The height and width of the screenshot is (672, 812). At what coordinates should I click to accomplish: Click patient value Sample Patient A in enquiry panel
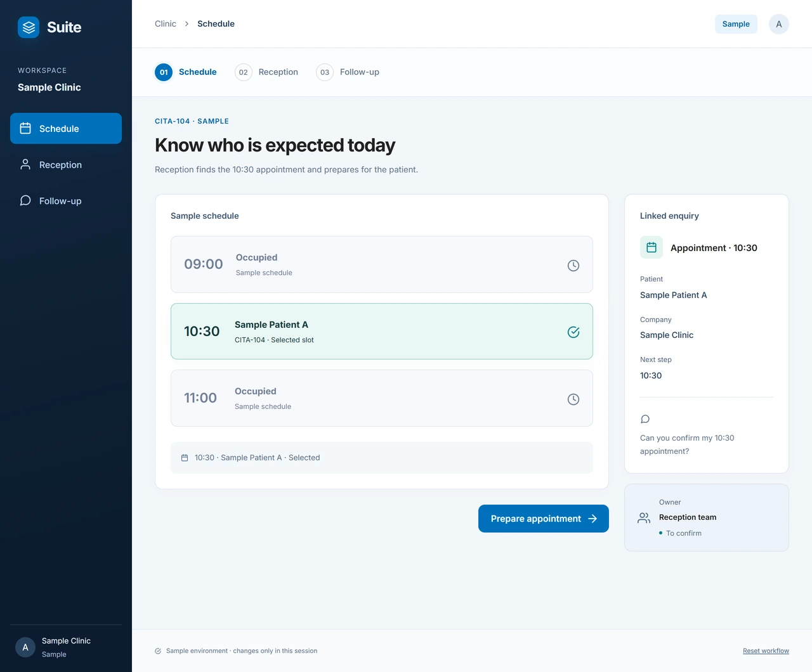(673, 295)
